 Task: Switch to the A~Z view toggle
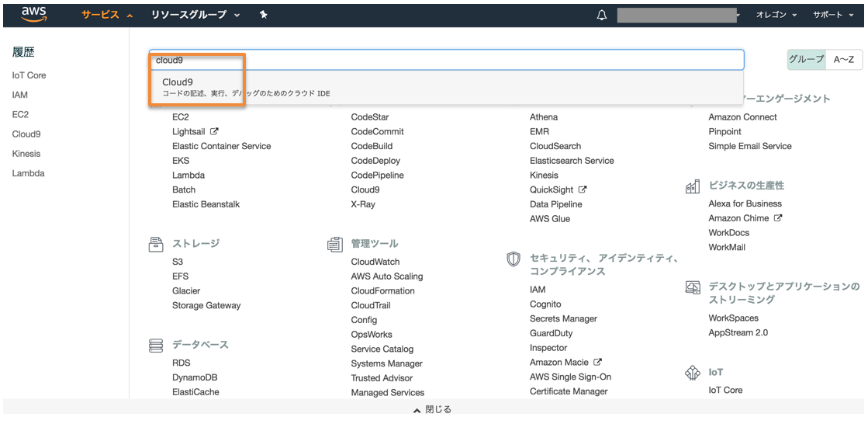844,59
